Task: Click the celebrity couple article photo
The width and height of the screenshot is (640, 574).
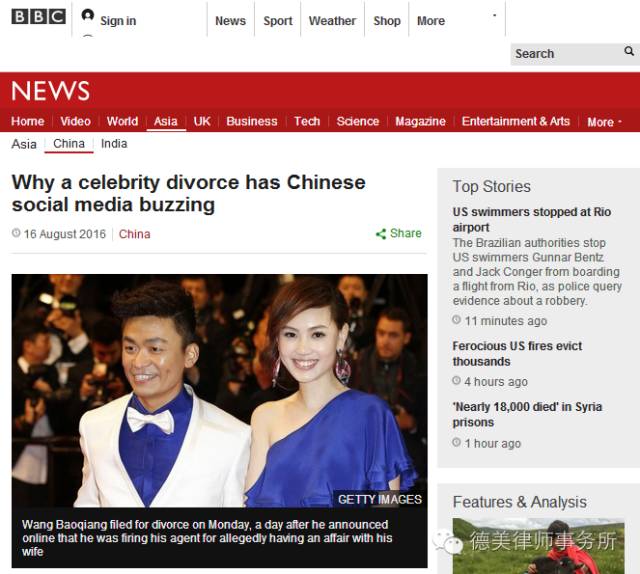Action: pos(219,390)
